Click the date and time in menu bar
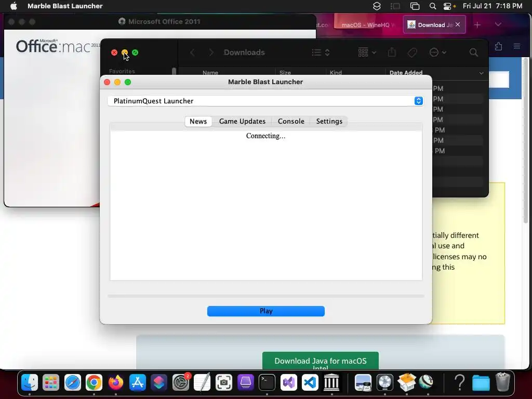532x399 pixels. [493, 6]
